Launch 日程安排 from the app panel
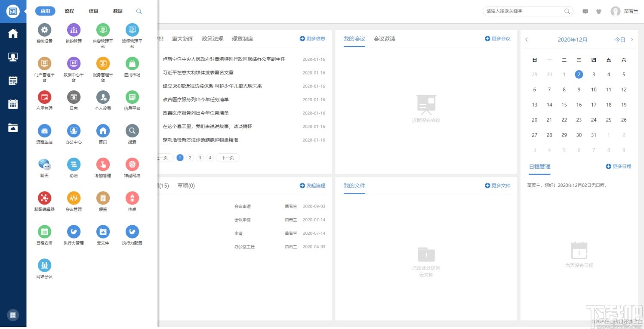This screenshot has height=329, width=644. [44, 235]
